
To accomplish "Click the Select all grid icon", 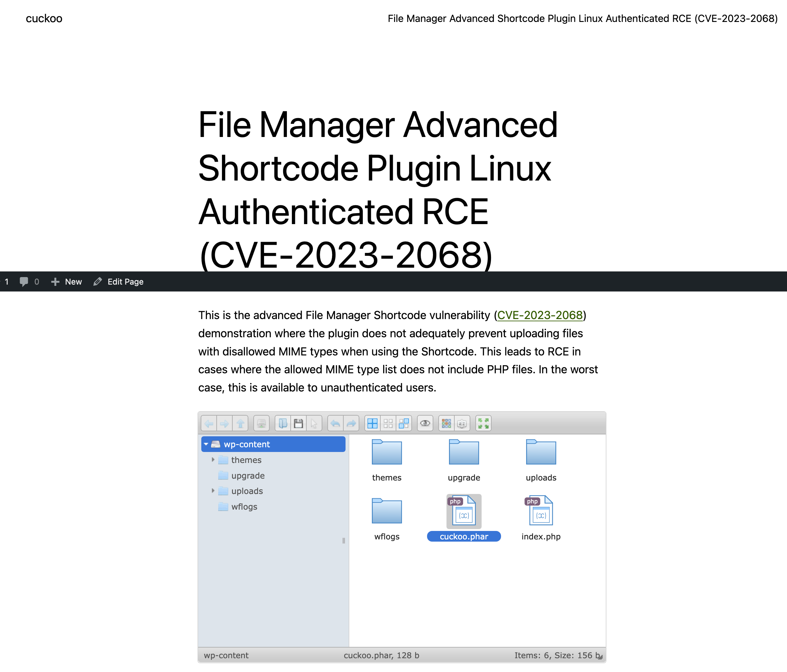I will [372, 423].
